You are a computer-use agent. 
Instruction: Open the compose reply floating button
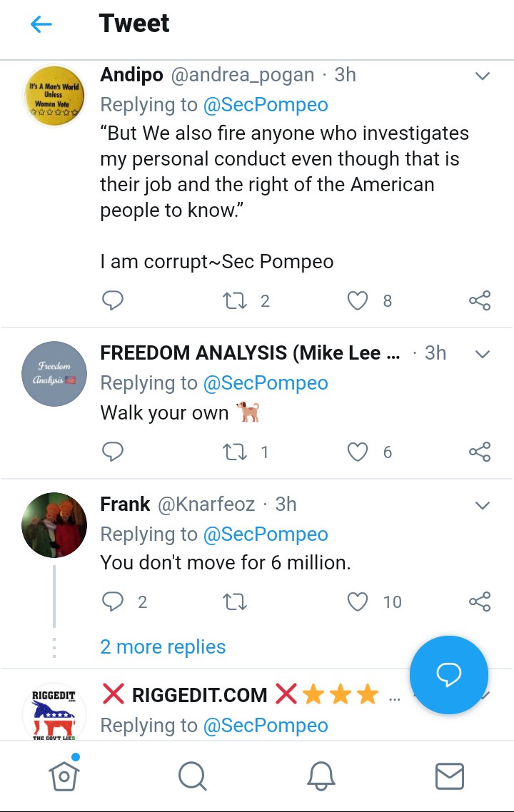[448, 674]
